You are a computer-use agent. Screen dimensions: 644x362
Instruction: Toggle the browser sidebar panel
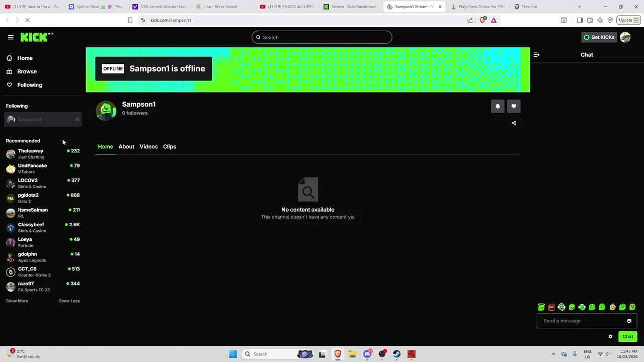point(580,20)
